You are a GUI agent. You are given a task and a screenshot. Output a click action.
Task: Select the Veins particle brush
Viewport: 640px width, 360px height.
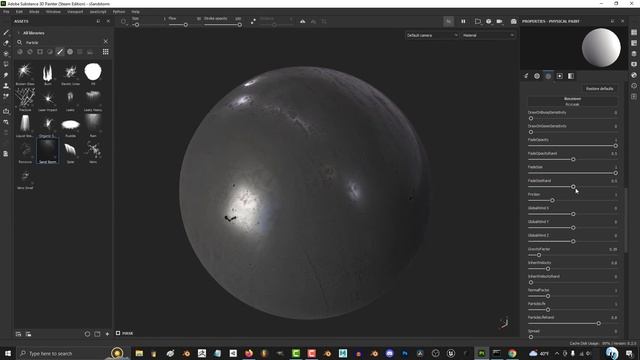pyautogui.click(x=93, y=152)
